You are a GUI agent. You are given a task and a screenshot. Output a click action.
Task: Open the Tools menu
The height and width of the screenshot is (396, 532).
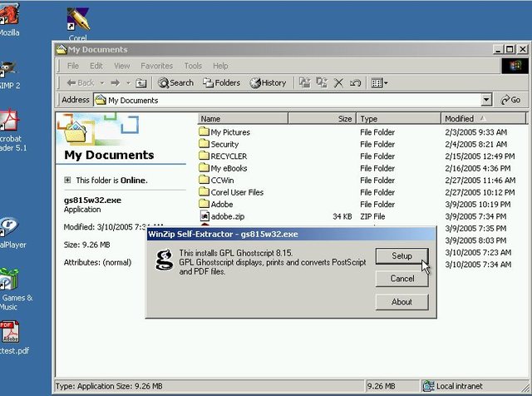(193, 66)
